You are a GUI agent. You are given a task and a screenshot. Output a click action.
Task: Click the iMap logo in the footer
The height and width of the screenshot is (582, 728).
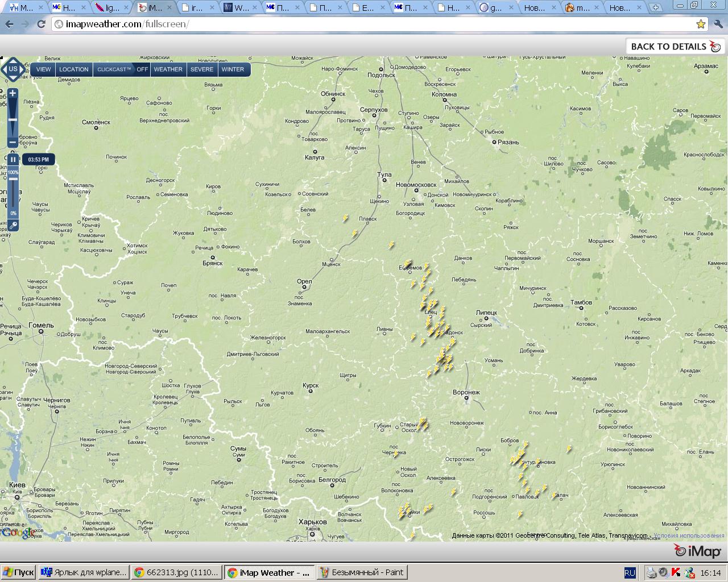(698, 551)
